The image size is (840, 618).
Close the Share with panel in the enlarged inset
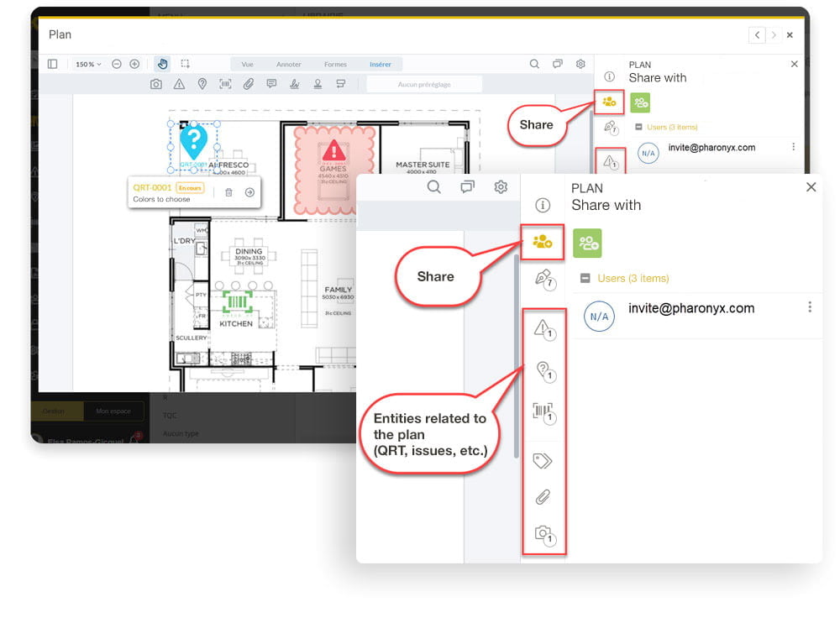point(811,187)
